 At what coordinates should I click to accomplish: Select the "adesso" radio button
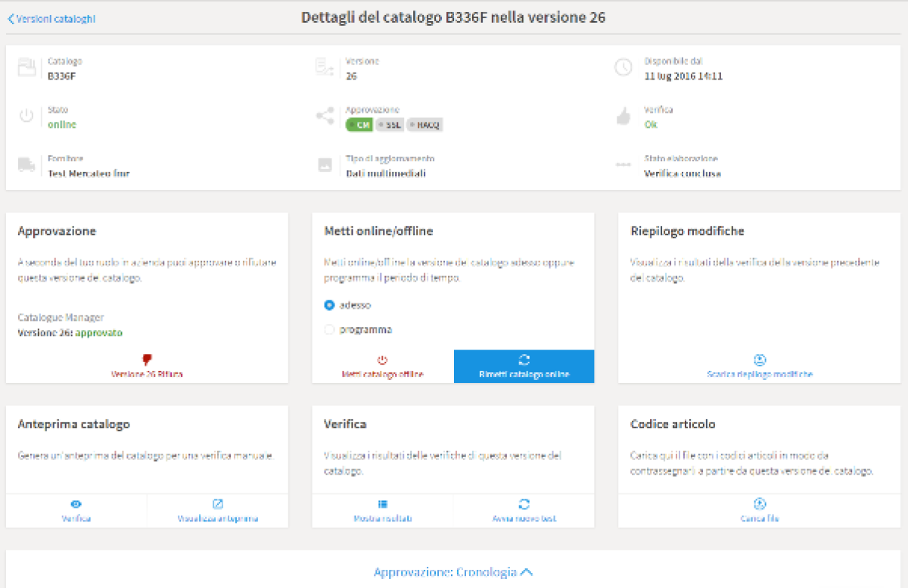pyautogui.click(x=329, y=305)
